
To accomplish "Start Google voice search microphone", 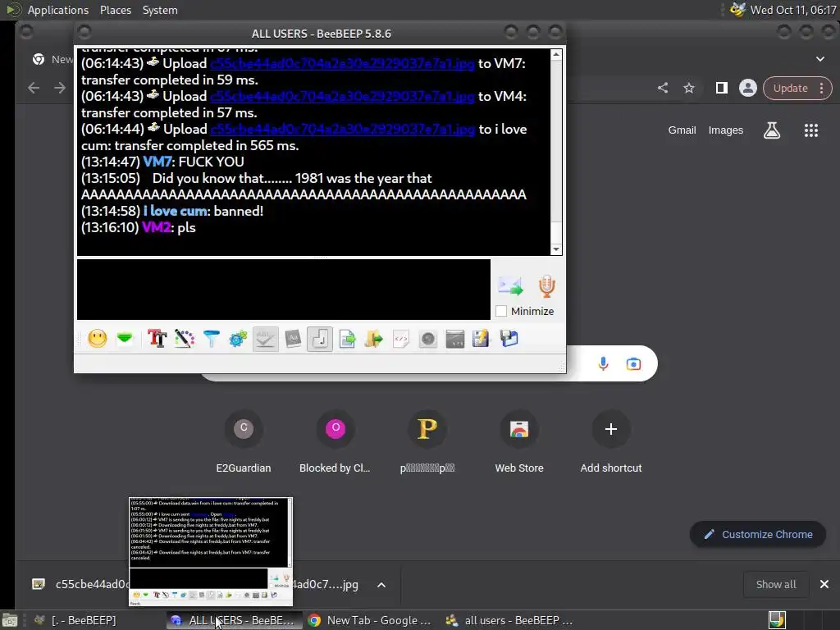I will [x=603, y=364].
